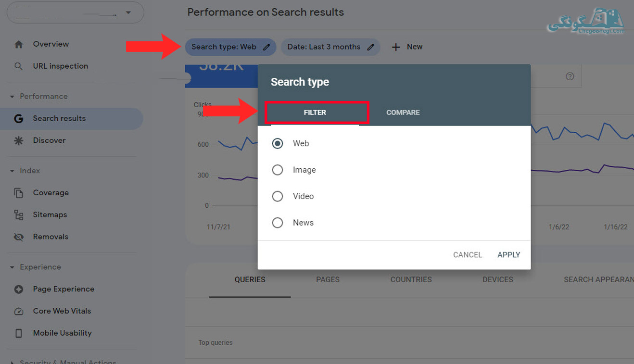Click pencil icon on Search type chip

coord(266,47)
